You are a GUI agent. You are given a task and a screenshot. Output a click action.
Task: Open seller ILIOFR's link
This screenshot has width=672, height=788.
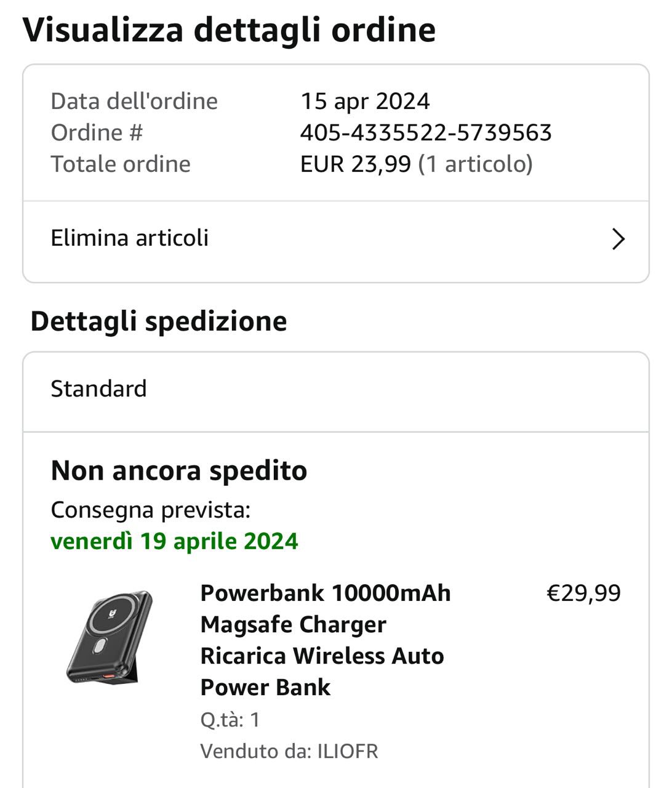[347, 751]
